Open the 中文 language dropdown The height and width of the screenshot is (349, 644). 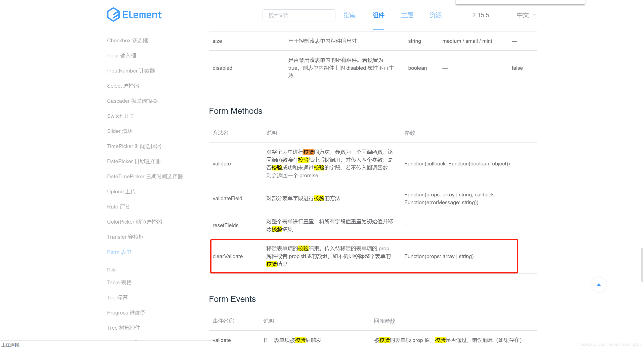point(523,15)
